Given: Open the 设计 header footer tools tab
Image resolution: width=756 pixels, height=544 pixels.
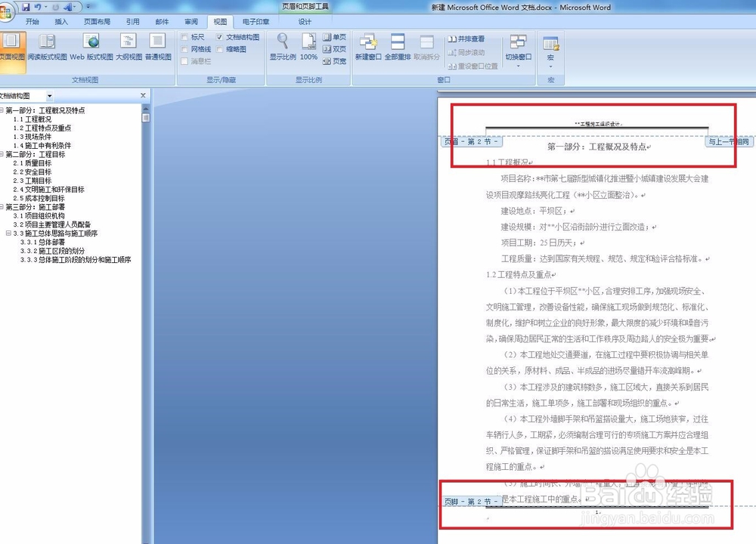Looking at the screenshot, I should [305, 22].
